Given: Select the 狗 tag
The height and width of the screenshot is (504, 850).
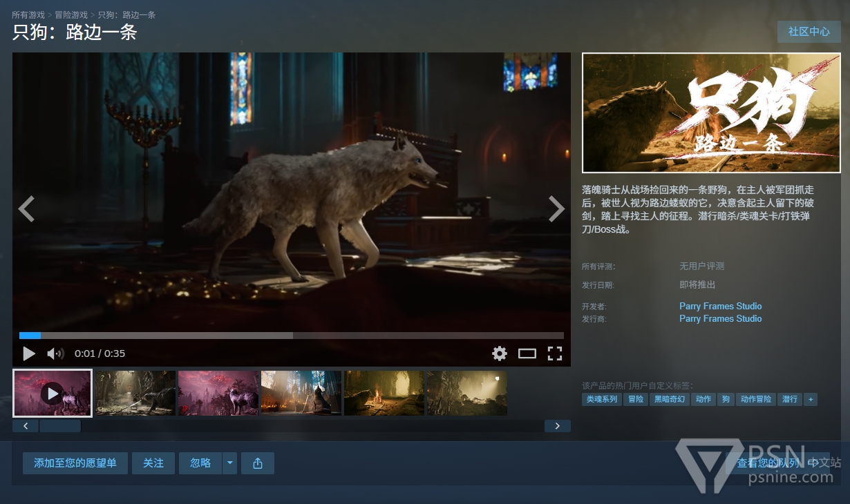Looking at the screenshot, I should click(726, 399).
